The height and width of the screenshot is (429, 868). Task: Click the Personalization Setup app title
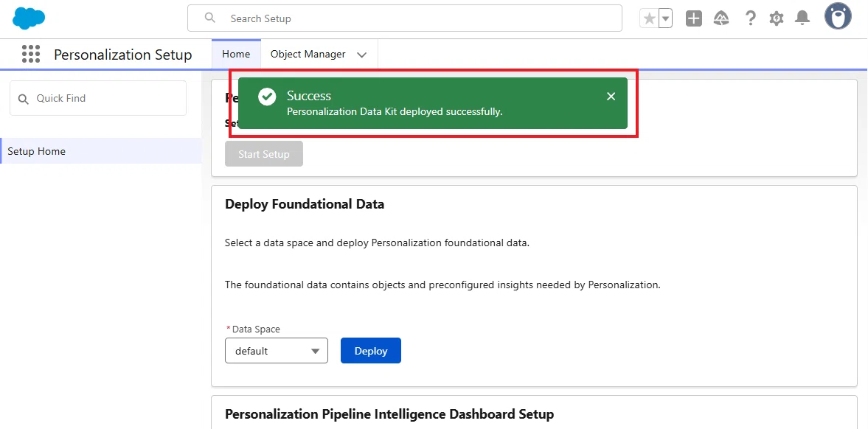[123, 55]
